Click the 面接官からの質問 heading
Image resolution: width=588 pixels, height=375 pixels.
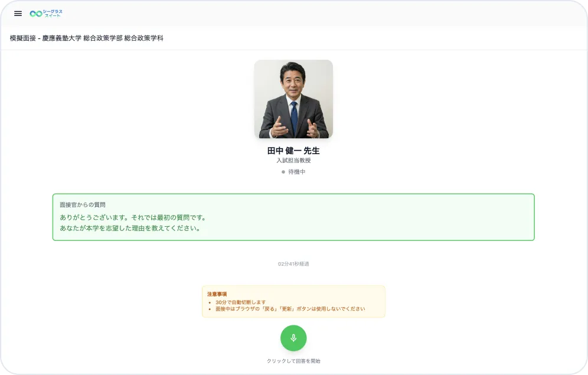[x=83, y=205]
